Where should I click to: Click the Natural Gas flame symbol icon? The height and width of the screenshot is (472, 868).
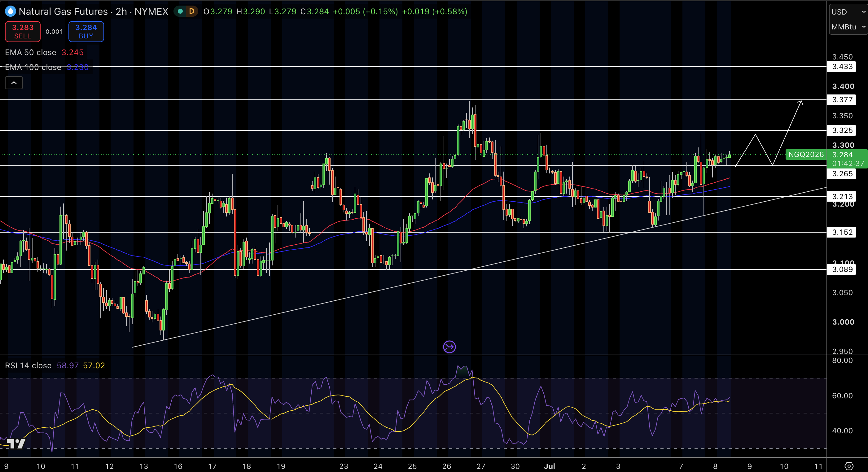[11, 11]
